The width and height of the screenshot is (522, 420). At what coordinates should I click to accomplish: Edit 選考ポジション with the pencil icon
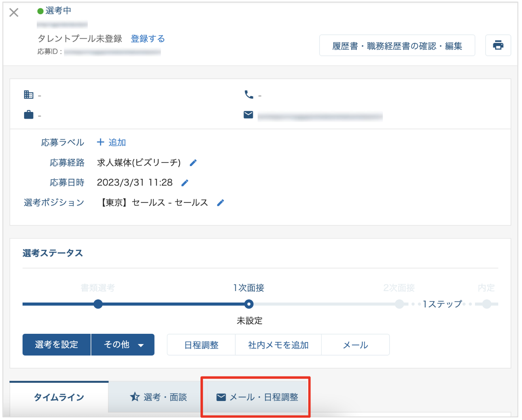click(221, 202)
